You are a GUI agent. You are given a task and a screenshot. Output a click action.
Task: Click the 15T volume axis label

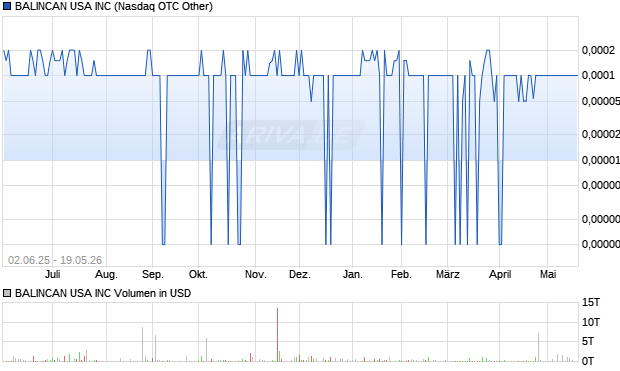coord(591,303)
